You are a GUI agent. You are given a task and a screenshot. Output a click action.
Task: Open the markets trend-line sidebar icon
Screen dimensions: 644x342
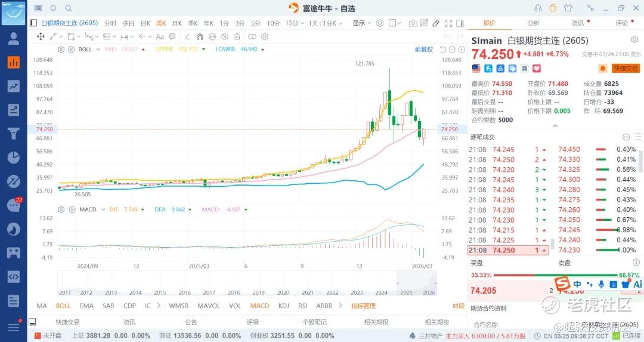point(14,87)
